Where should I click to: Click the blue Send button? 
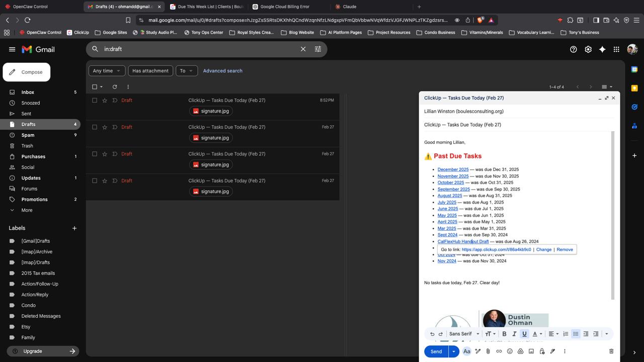click(436, 351)
